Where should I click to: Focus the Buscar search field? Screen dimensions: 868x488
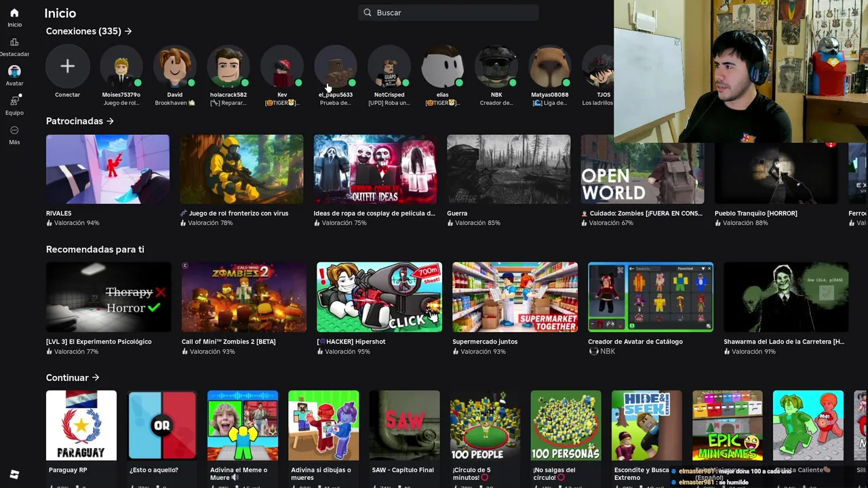coord(448,12)
